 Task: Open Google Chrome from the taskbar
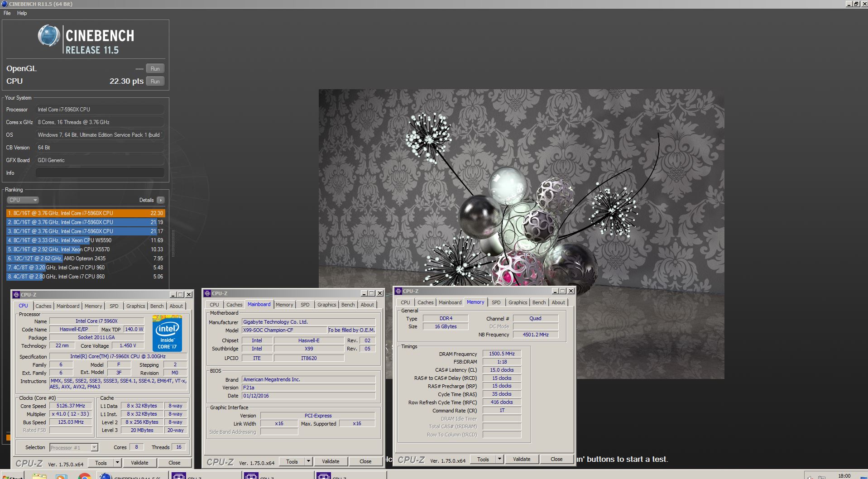coord(84,476)
